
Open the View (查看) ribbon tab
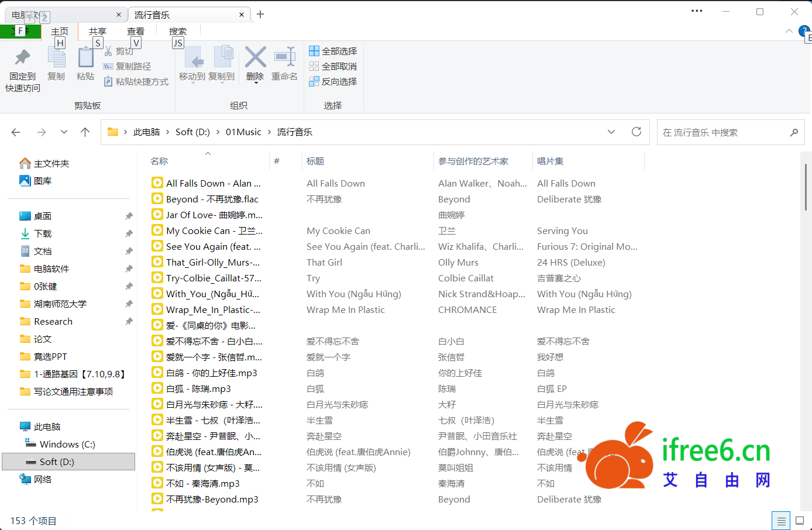pos(136,32)
